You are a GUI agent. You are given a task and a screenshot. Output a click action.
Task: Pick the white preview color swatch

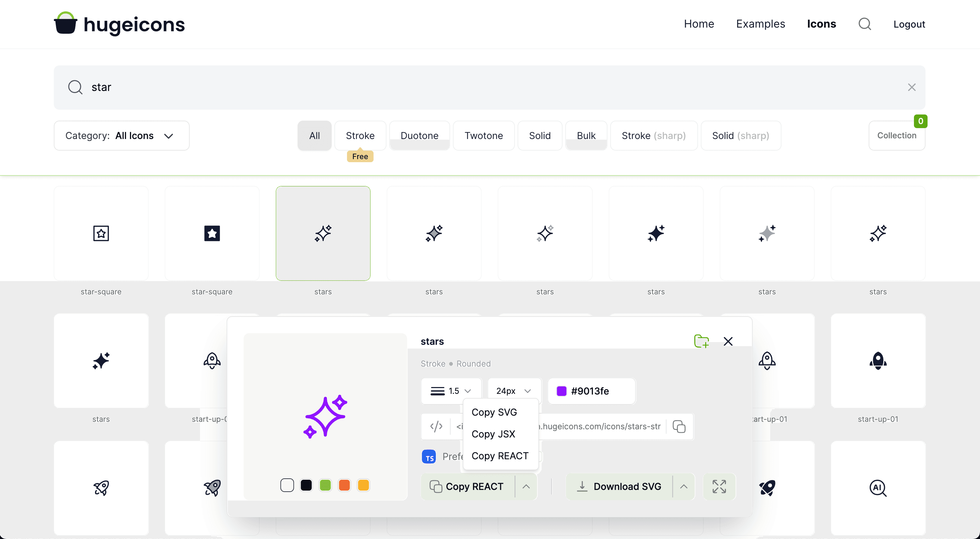click(287, 485)
